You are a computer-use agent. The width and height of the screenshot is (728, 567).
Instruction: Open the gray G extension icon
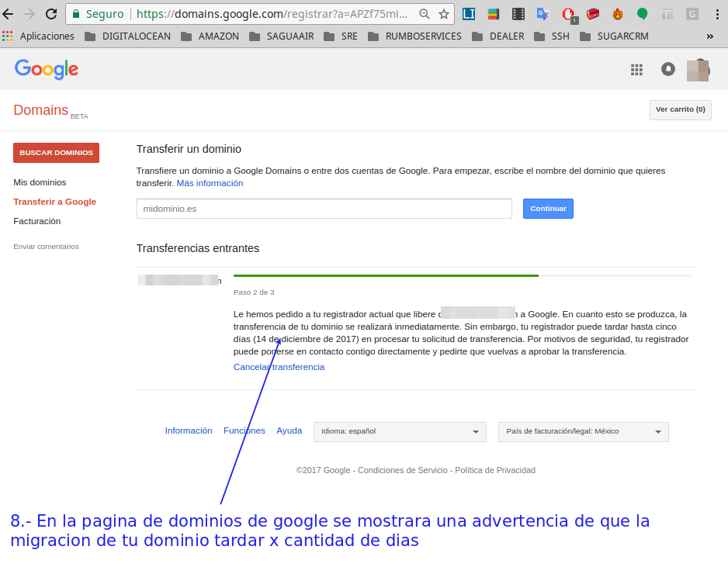tap(692, 14)
